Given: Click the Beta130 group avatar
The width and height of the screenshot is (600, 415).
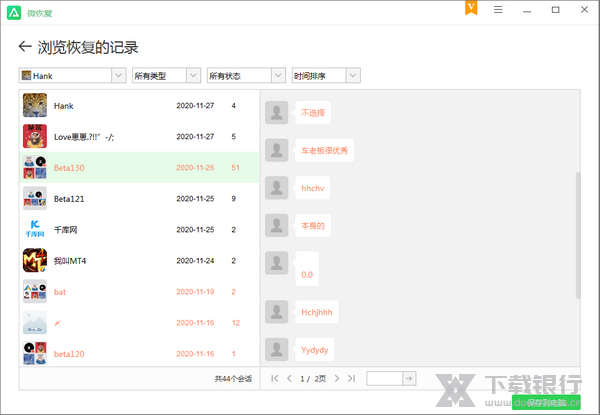Looking at the screenshot, I should pyautogui.click(x=35, y=167).
